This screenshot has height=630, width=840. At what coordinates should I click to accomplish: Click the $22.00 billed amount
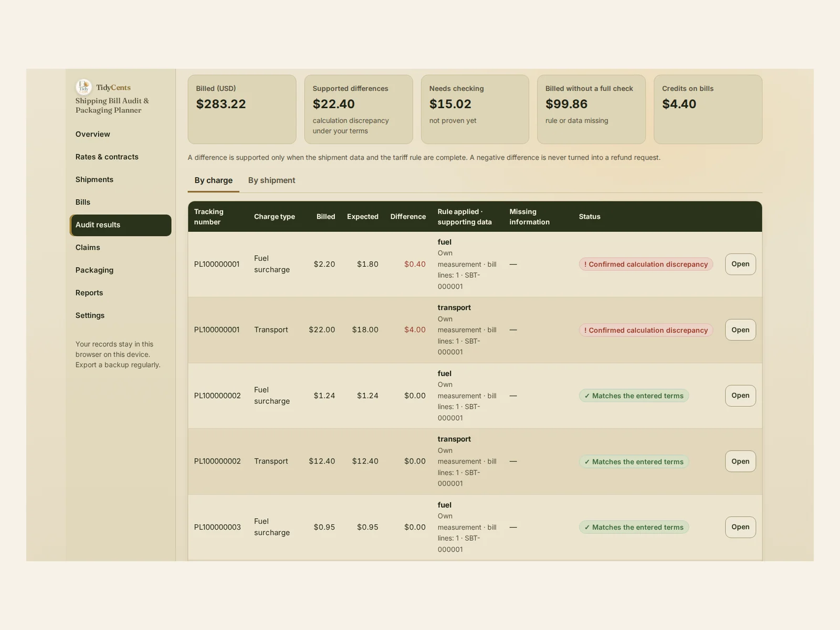click(322, 330)
